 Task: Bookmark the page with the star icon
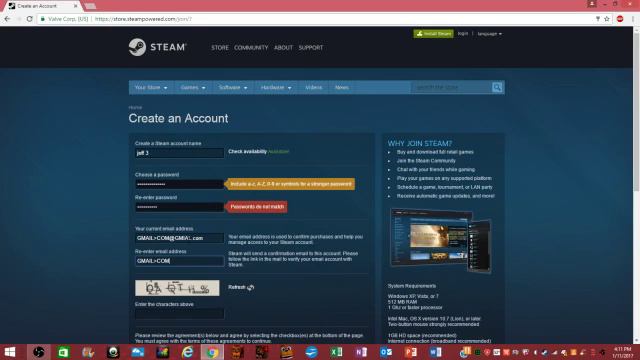coord(607,19)
